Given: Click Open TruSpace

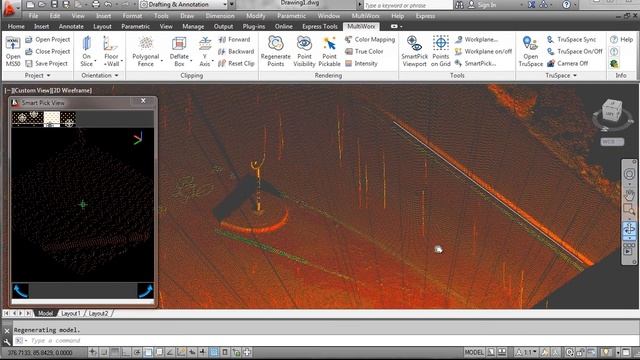Looking at the screenshot, I should coord(531,51).
